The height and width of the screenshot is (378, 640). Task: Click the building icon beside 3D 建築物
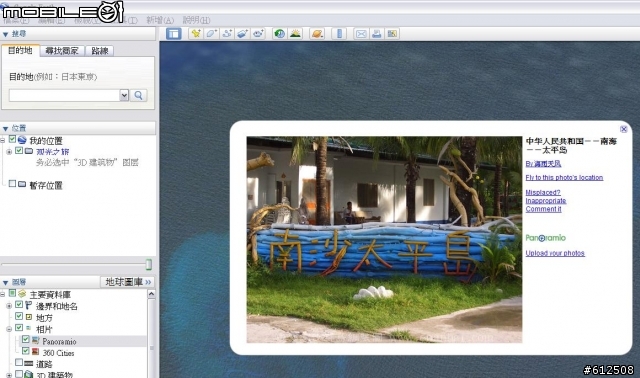[x=29, y=374]
